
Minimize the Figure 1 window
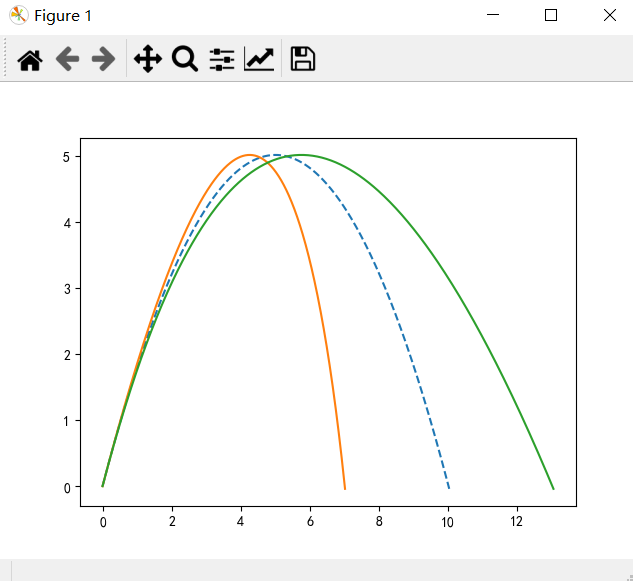click(493, 15)
